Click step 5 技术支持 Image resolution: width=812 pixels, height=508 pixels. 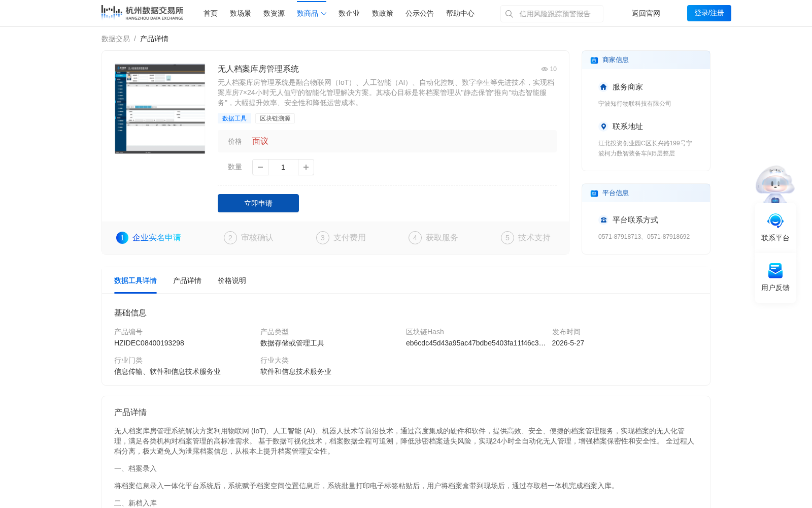(x=526, y=238)
